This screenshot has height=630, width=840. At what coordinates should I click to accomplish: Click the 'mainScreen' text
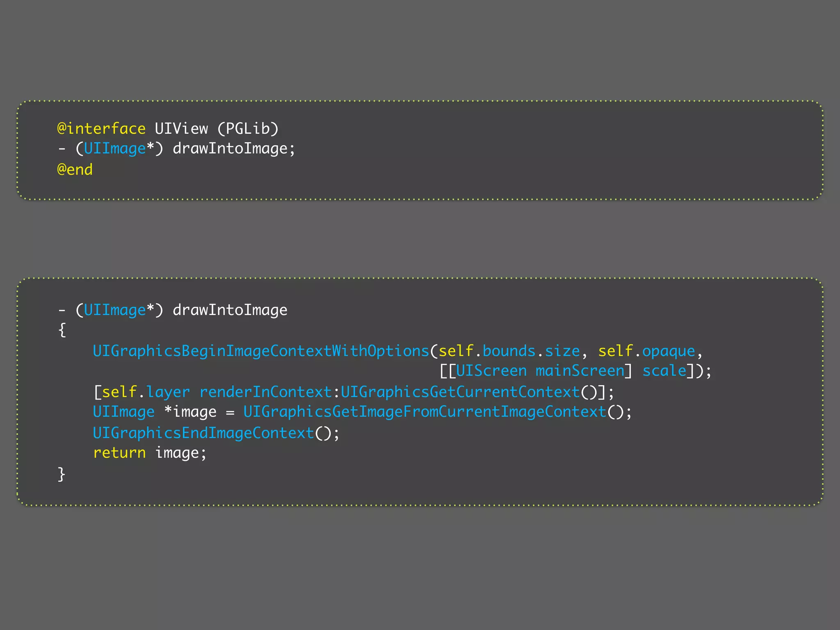[580, 371]
